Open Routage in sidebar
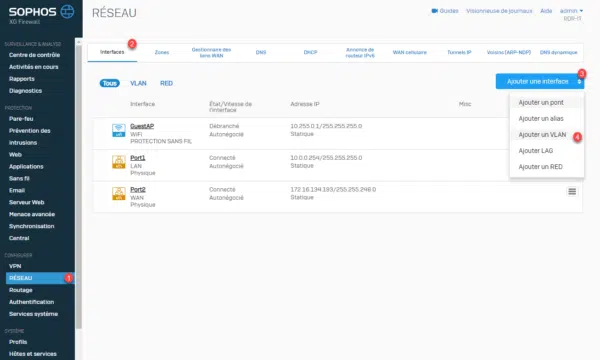Screen dimensions: 600x360 click(21, 290)
